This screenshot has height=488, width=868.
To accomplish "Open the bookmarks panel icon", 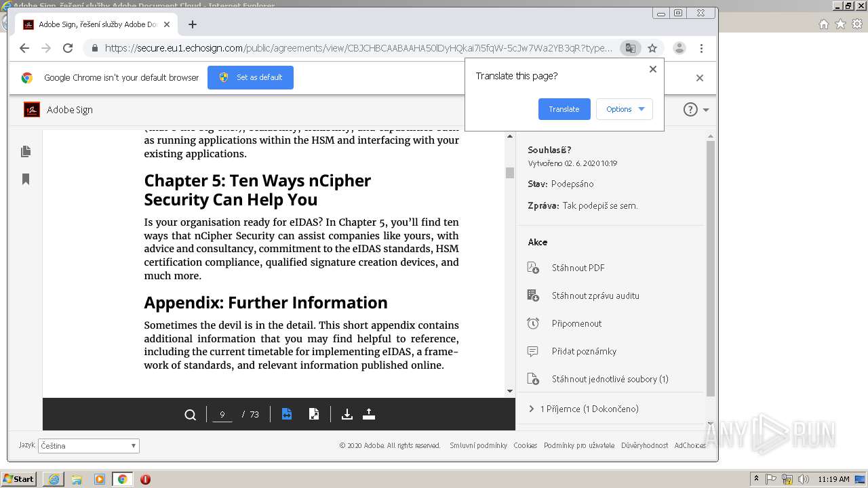I will (26, 179).
